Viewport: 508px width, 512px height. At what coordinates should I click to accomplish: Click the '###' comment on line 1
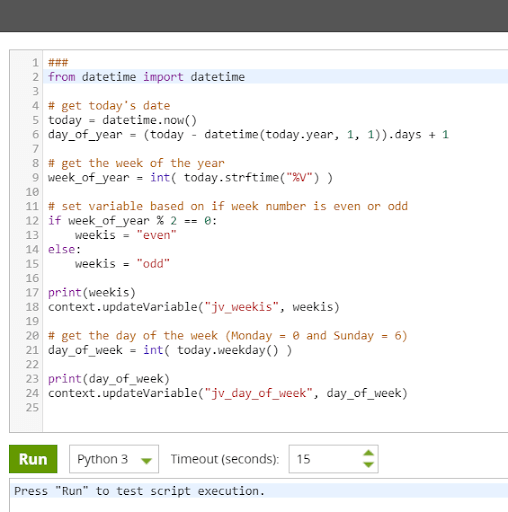[x=58, y=62]
